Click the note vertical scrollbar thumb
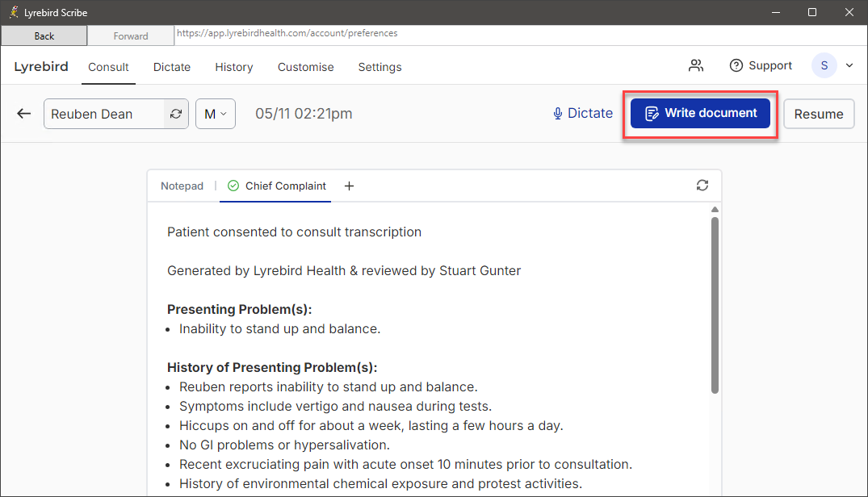The width and height of the screenshot is (868, 497). tap(715, 305)
